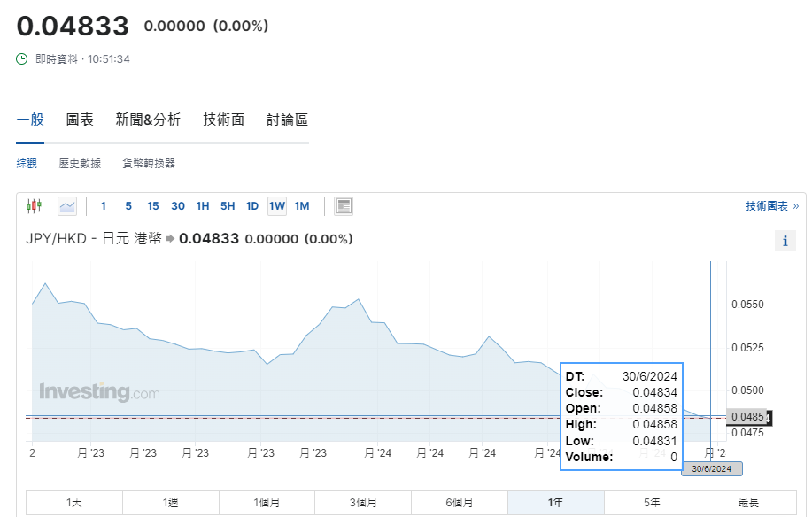Open the news panel icon in chart toolbar
This screenshot has height=517, width=812.
point(344,206)
